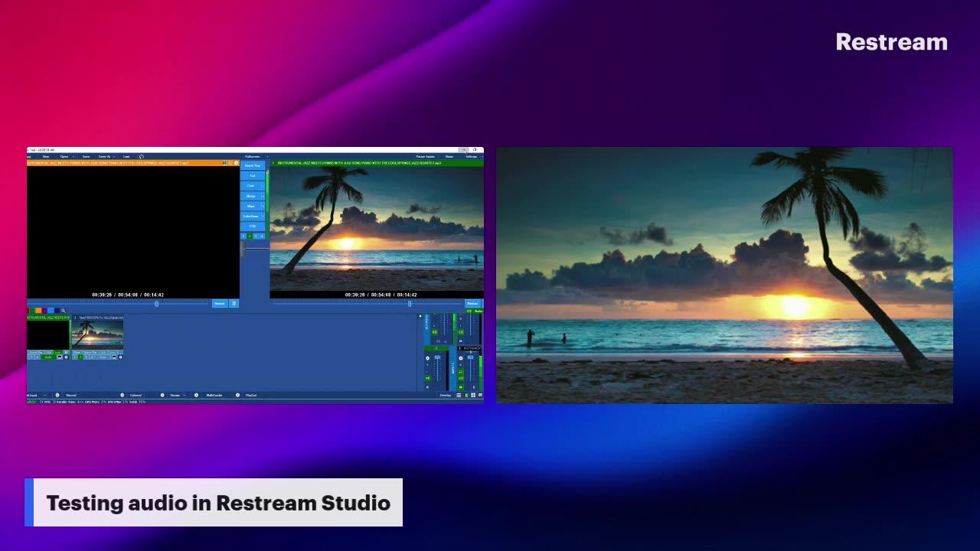The width and height of the screenshot is (980, 551).
Task: Click the MultiCorder button
Action: click(x=214, y=396)
